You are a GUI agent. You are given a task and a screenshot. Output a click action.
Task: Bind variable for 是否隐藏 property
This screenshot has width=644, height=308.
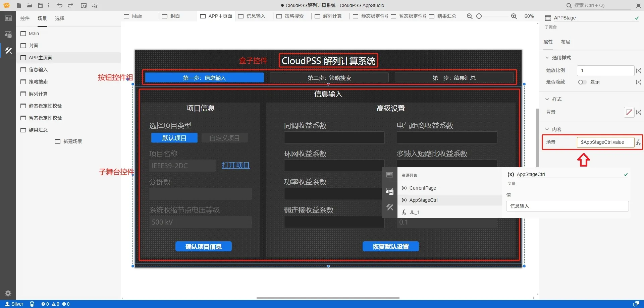tap(639, 82)
